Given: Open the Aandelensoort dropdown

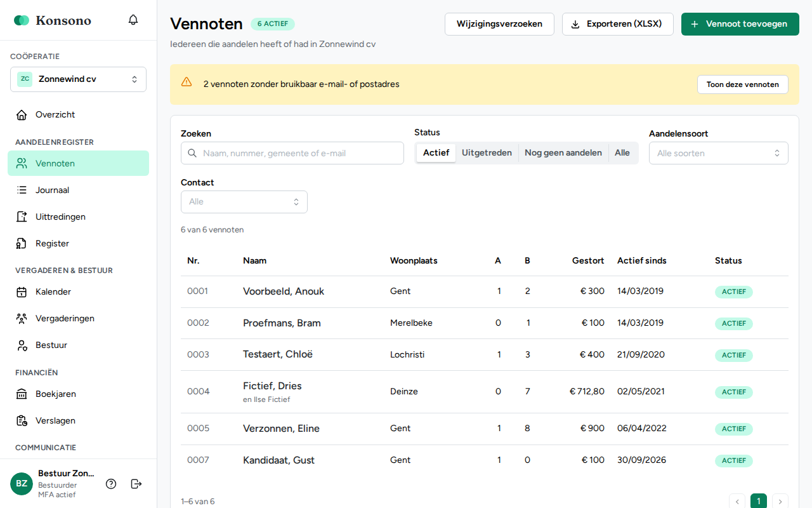Looking at the screenshot, I should (719, 153).
